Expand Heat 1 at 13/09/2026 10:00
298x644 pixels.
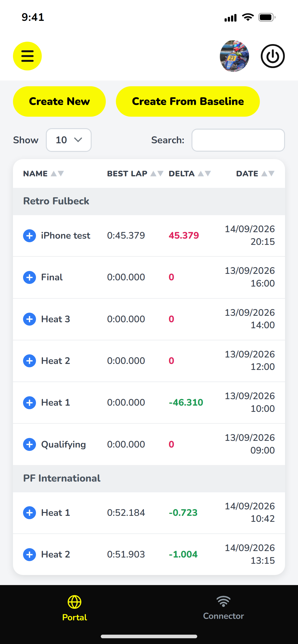(x=30, y=402)
